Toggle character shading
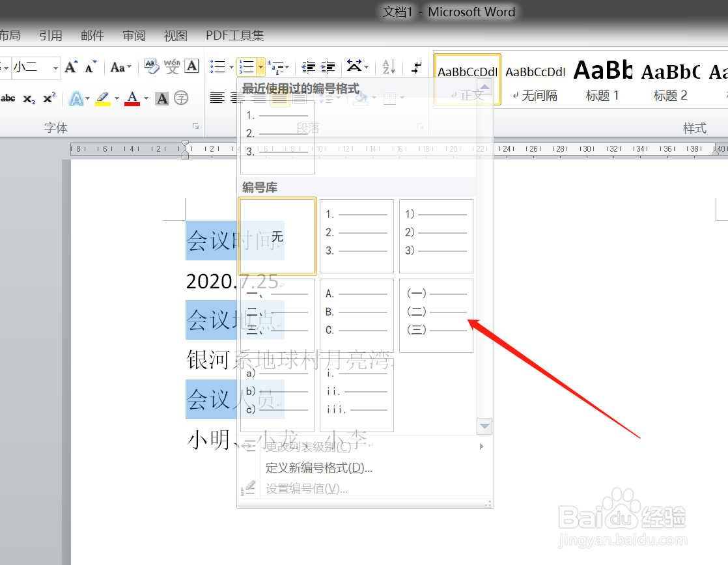 [x=161, y=98]
